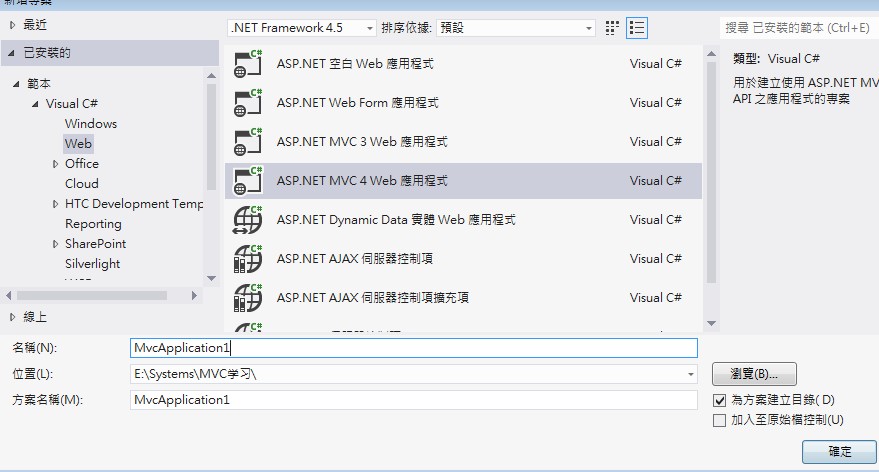879x472 pixels.
Task: Expand the 線上 section
Action: coord(12,317)
